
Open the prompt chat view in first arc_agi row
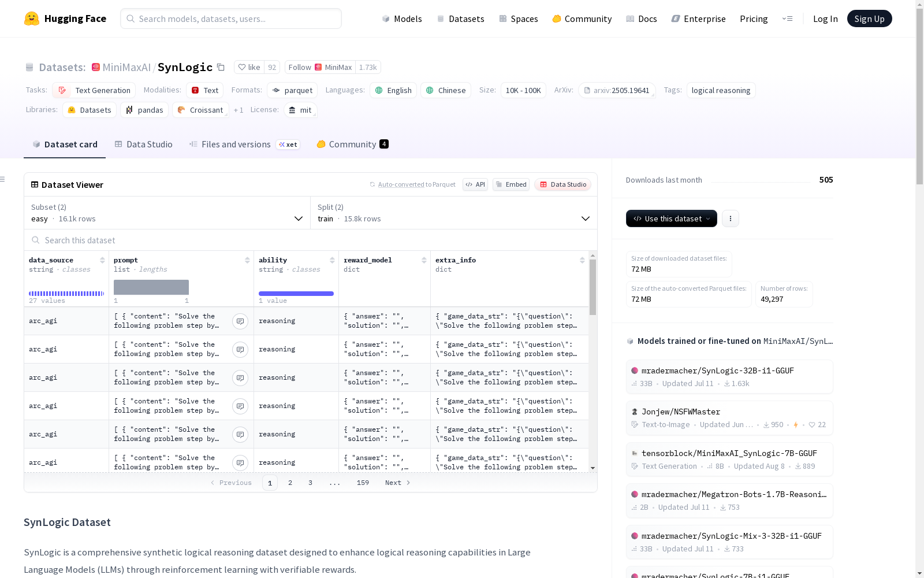[x=240, y=321]
